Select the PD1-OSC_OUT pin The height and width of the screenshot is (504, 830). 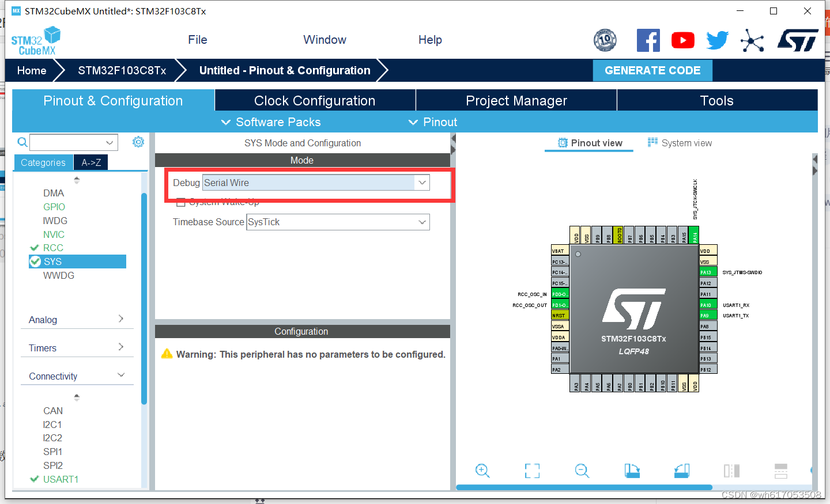tap(560, 305)
